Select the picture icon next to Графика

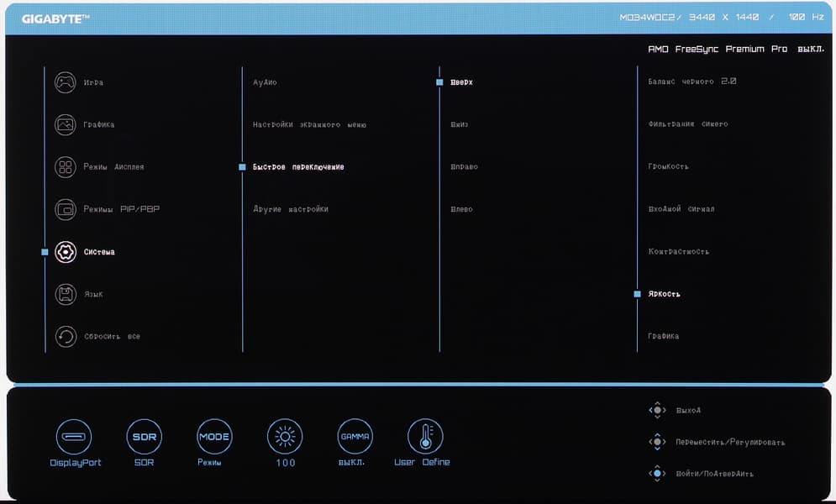(x=65, y=124)
